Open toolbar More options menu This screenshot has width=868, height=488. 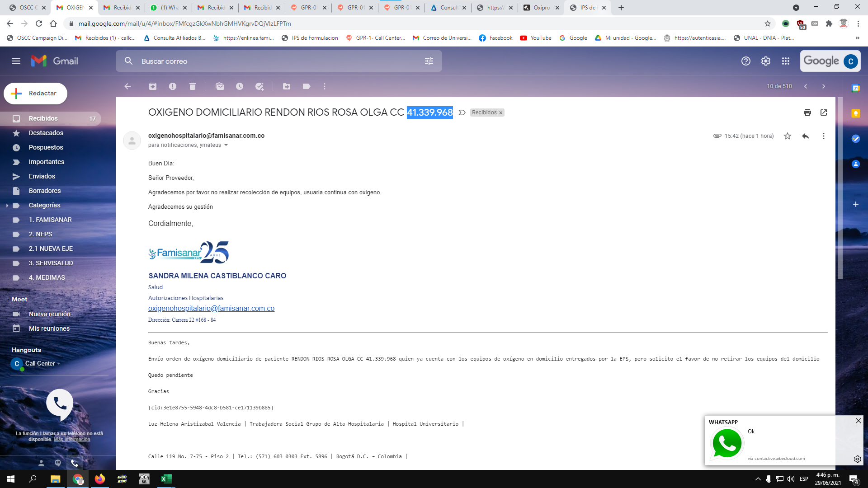[x=325, y=86]
